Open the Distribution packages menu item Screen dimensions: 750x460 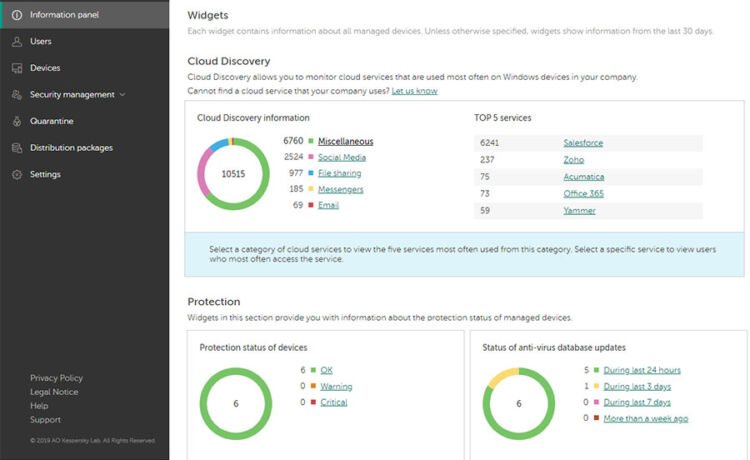[71, 148]
